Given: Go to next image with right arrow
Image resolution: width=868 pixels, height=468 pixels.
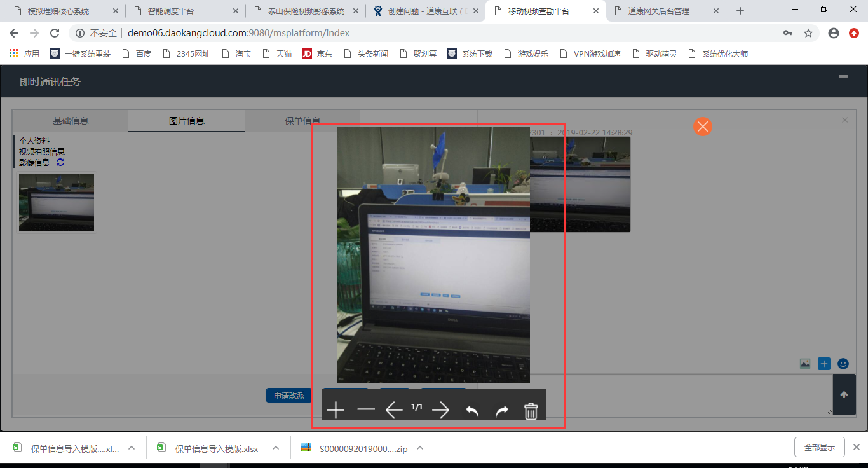Looking at the screenshot, I should pyautogui.click(x=440, y=411).
